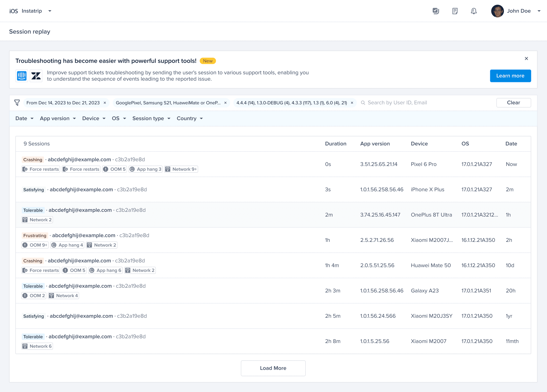Click the Zendesk logo icon
This screenshot has height=392, width=547.
(x=36, y=76)
